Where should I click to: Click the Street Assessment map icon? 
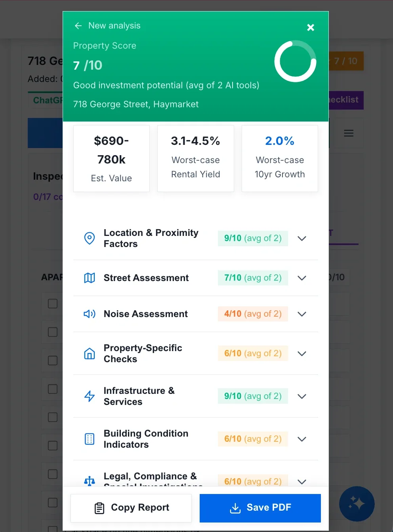click(x=90, y=278)
